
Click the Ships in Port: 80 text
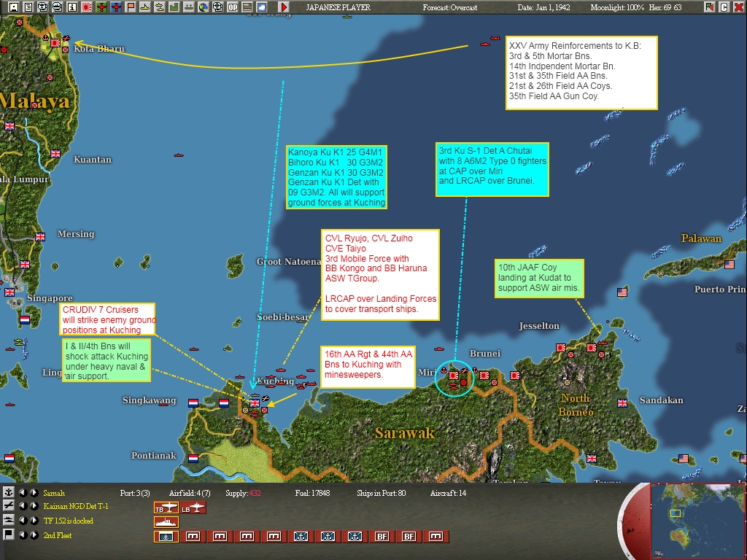(x=381, y=493)
